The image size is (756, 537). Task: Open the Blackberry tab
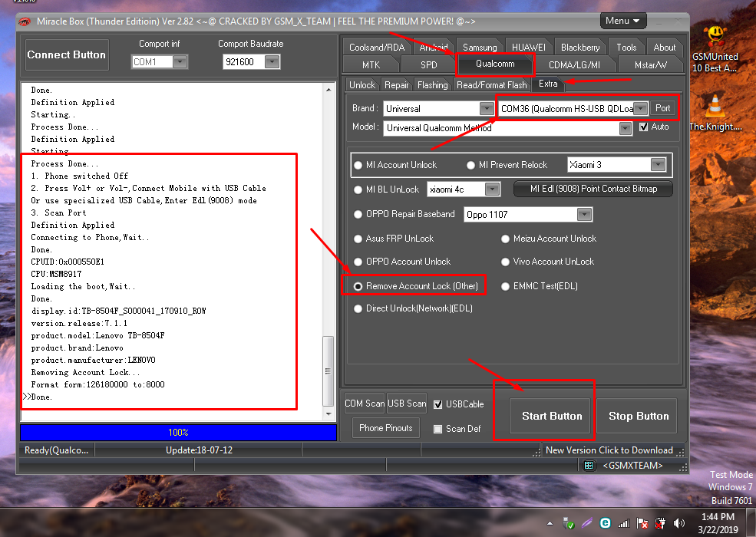click(580, 48)
